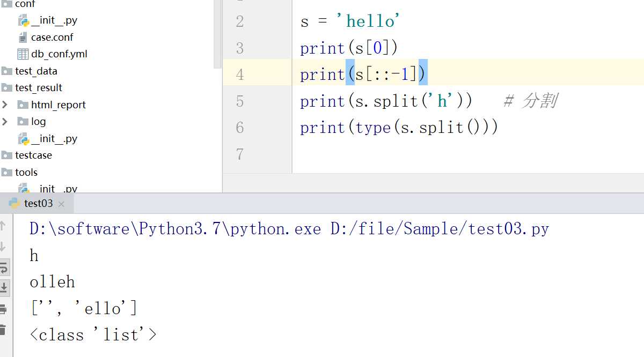The width and height of the screenshot is (644, 357).
Task: Place cursor in print(type(s.split())) line
Action: 399,128
